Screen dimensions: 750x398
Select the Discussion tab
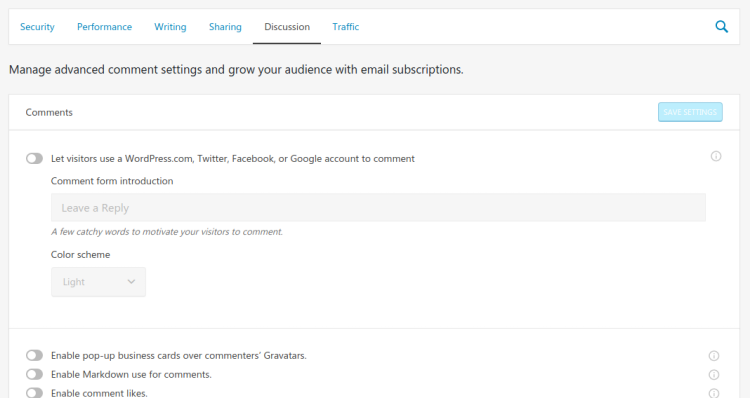pyautogui.click(x=287, y=27)
